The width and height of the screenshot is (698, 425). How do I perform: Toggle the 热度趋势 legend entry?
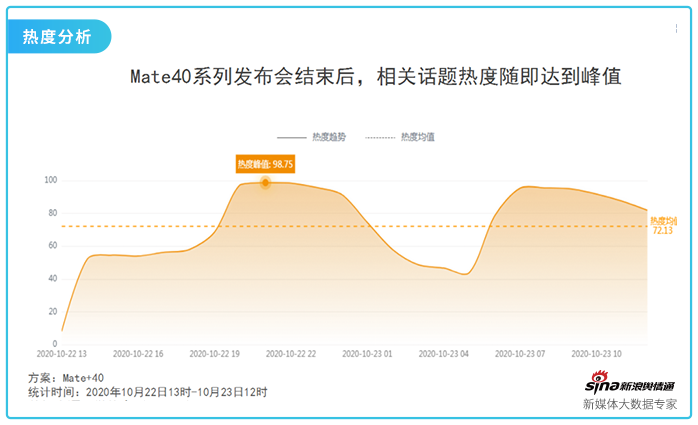click(x=312, y=137)
